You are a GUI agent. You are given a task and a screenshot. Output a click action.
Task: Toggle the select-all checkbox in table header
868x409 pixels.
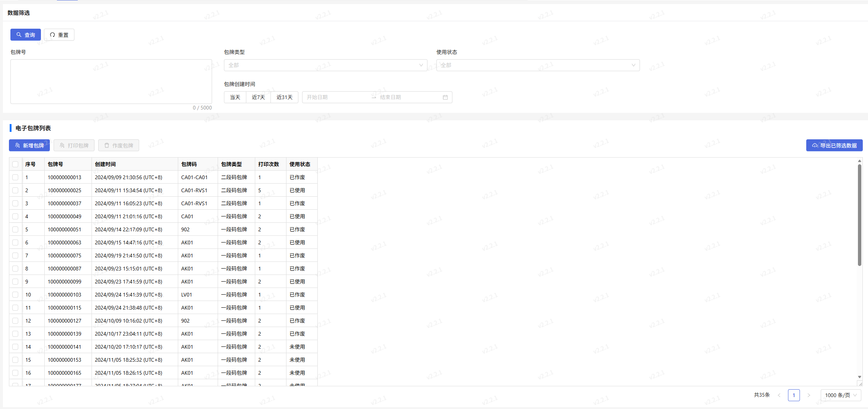click(x=15, y=164)
